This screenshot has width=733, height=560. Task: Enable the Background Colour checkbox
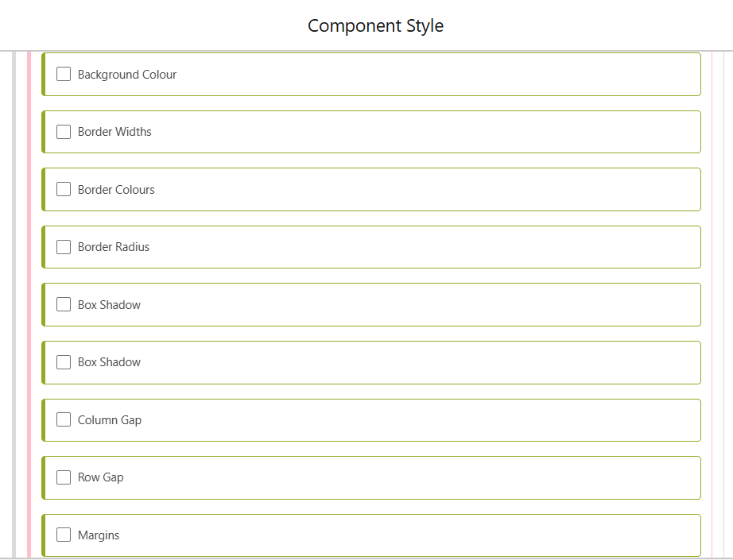(x=64, y=75)
